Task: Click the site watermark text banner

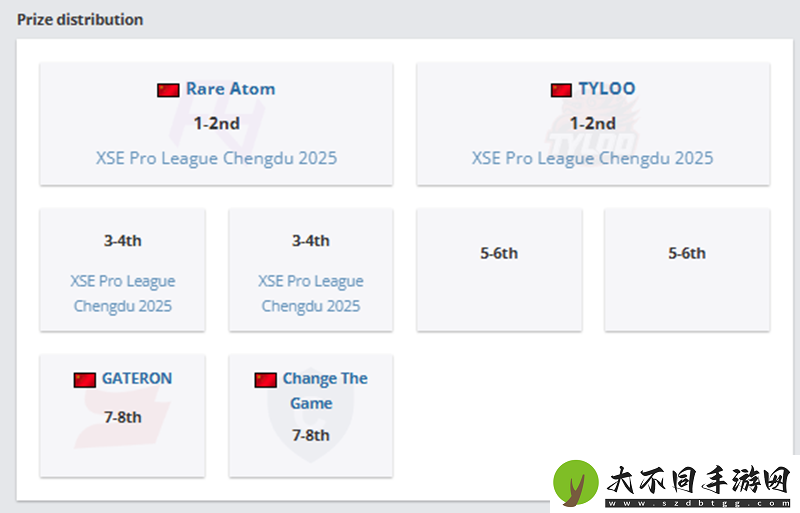Action: click(698, 485)
